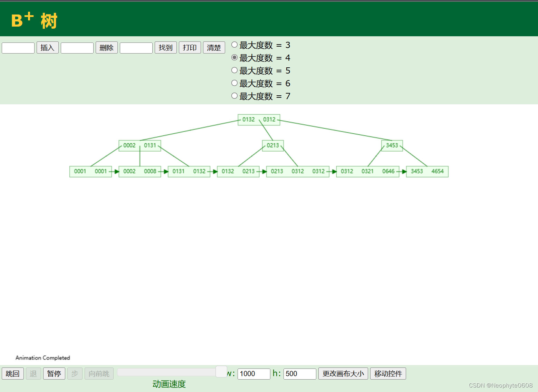The image size is (538, 392).
Task: Click the w: width input showing 1000
Action: tap(254, 374)
